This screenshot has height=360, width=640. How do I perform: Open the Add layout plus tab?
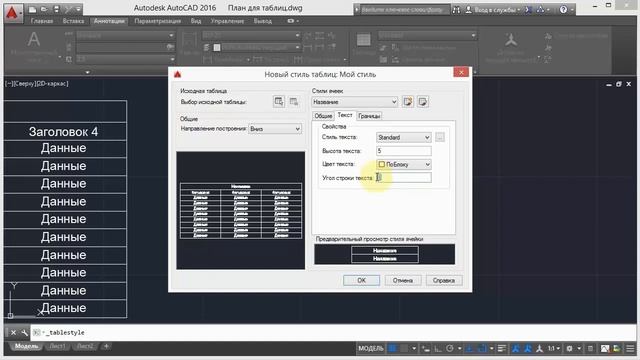tap(106, 347)
